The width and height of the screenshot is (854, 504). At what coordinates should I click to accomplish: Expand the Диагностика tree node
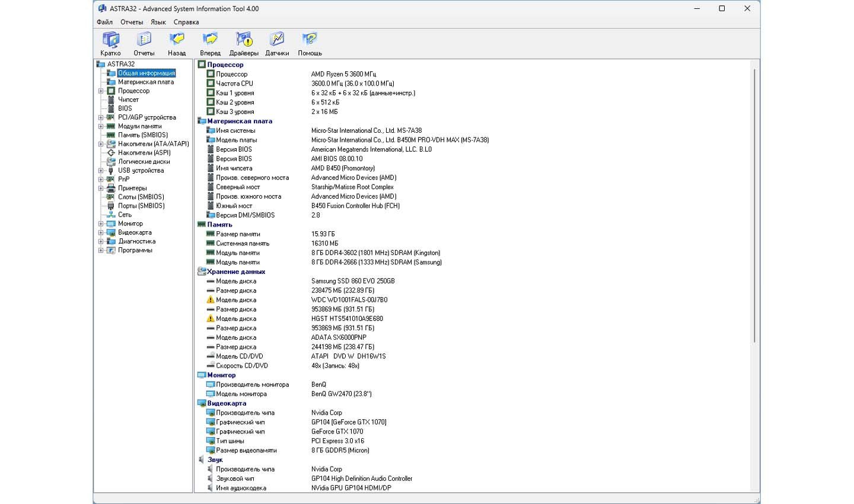point(101,241)
